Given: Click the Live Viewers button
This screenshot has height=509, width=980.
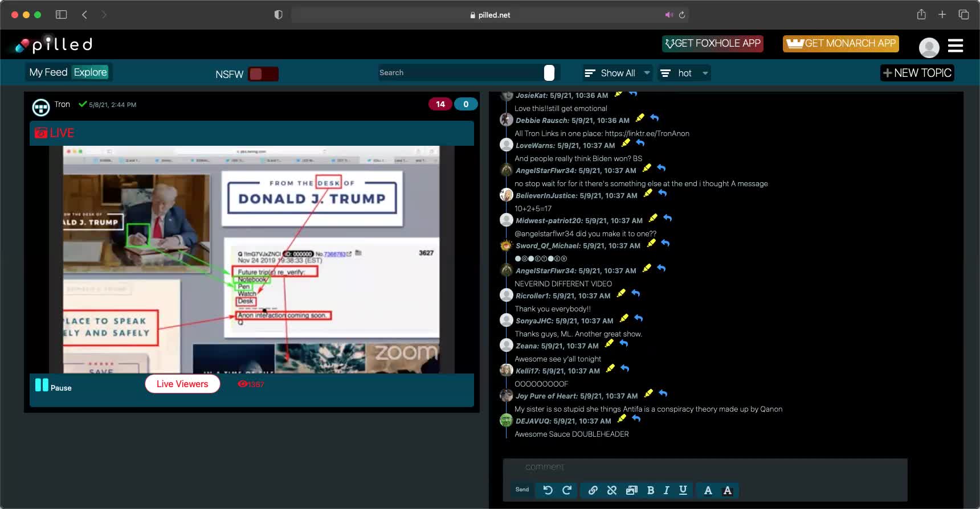Looking at the screenshot, I should coord(182,384).
